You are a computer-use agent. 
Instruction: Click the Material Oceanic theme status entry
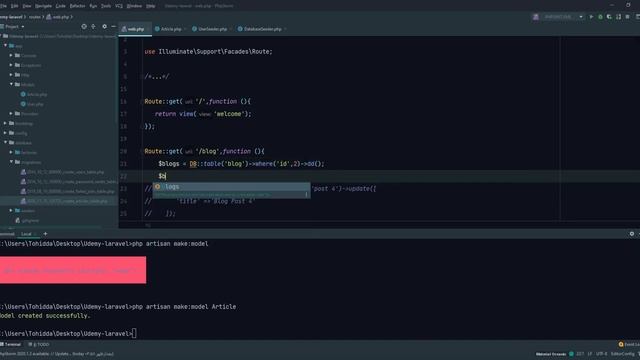[551, 354]
